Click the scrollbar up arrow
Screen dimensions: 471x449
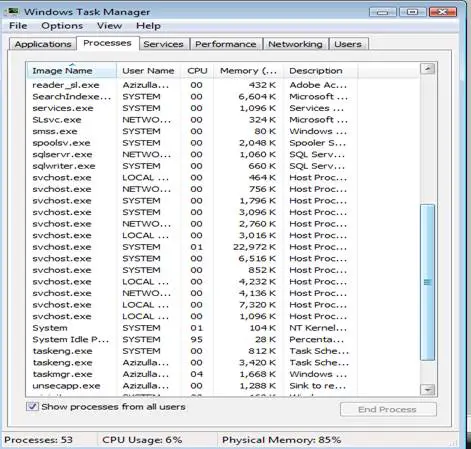(x=427, y=69)
